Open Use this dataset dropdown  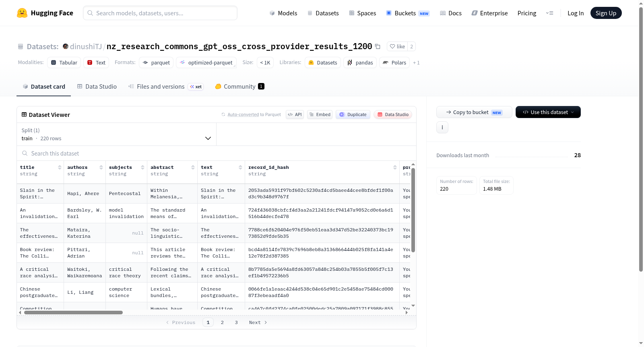[548, 112]
